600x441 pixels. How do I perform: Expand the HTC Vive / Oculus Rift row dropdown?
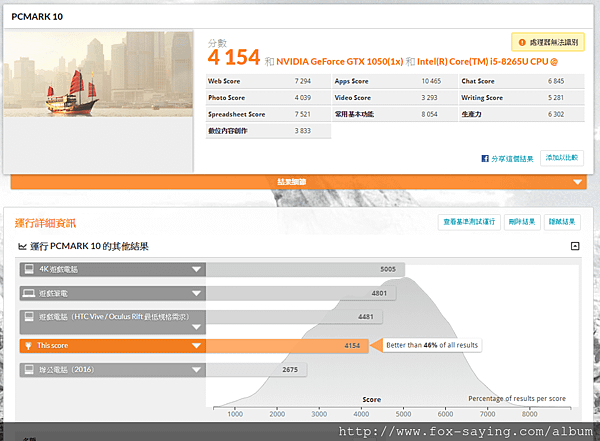point(196,327)
